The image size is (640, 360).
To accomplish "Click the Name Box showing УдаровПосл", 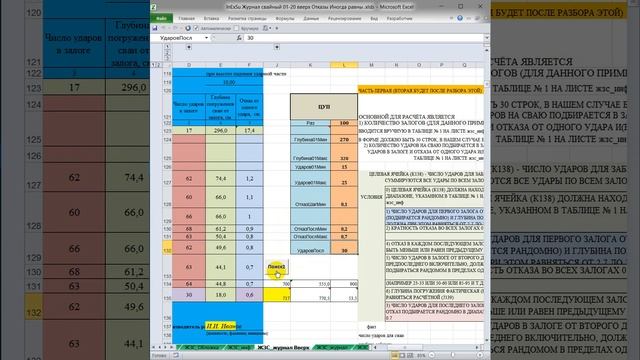I will click(x=177, y=38).
